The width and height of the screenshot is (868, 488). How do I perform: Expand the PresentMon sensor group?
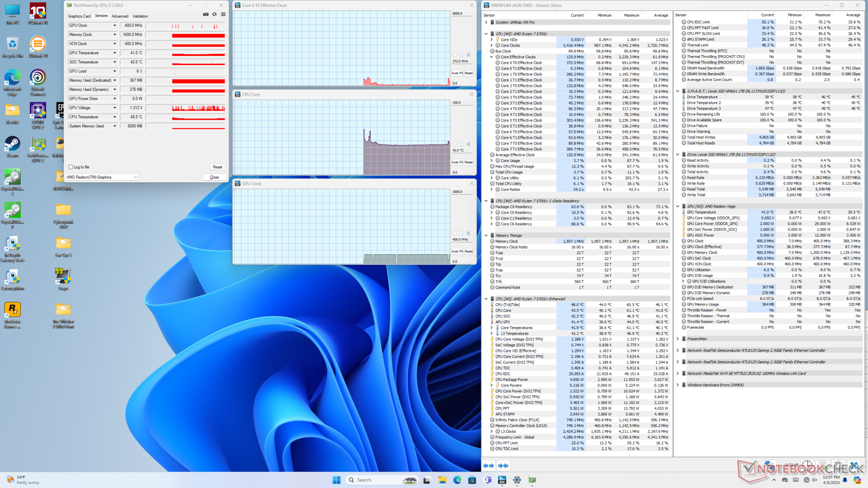677,339
